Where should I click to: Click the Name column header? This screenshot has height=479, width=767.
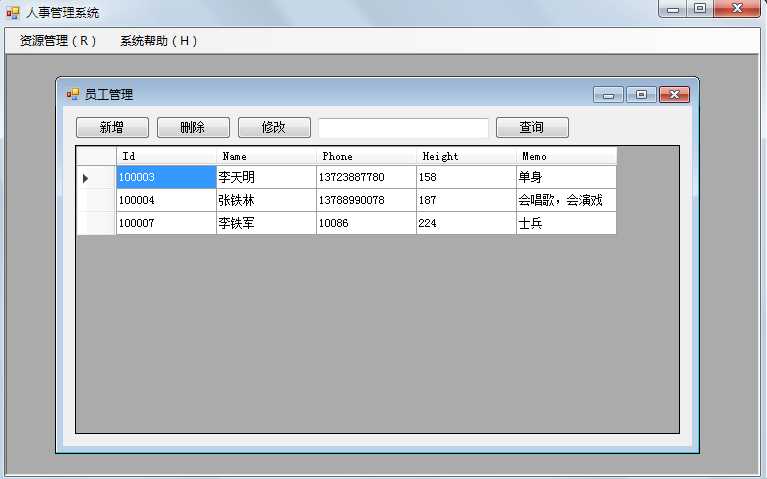(x=266, y=156)
